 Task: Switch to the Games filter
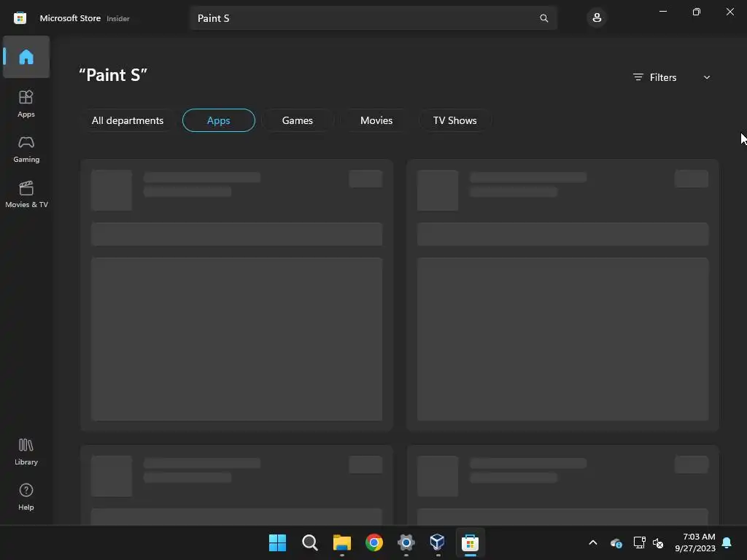pyautogui.click(x=298, y=120)
